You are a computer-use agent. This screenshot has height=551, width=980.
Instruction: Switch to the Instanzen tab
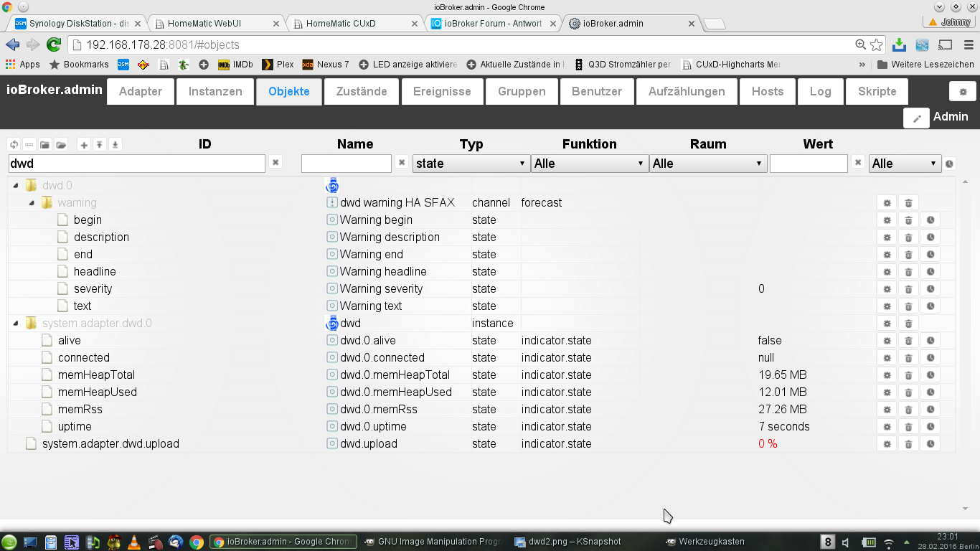tap(215, 92)
